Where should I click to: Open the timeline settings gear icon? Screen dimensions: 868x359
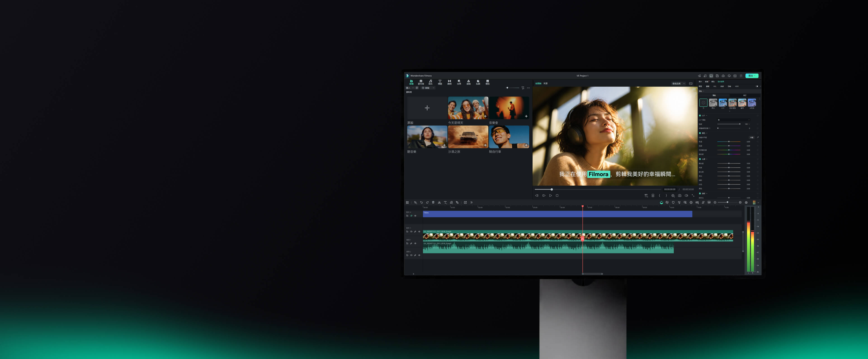coord(746,202)
